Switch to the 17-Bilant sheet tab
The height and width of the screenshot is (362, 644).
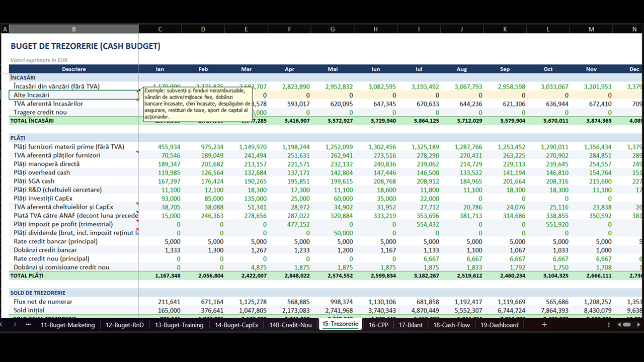411,325
